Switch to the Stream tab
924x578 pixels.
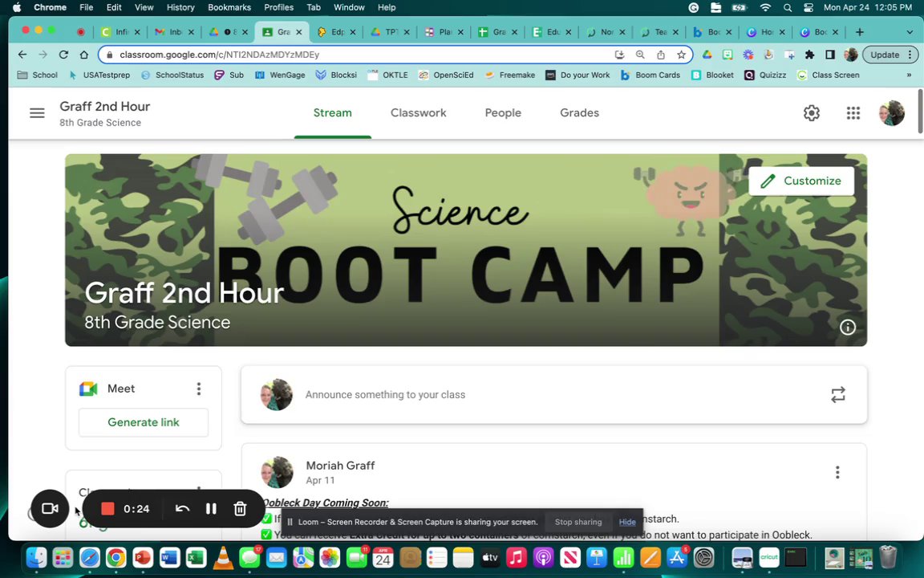[x=332, y=112]
